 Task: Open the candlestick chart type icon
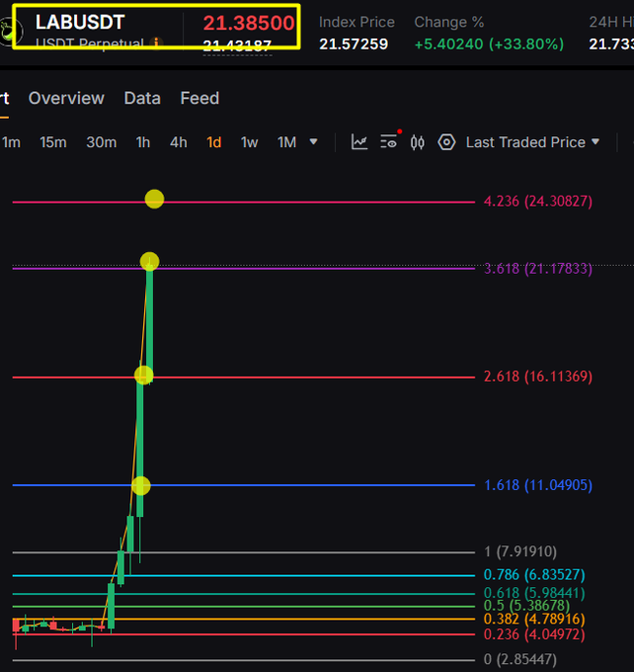coord(418,142)
